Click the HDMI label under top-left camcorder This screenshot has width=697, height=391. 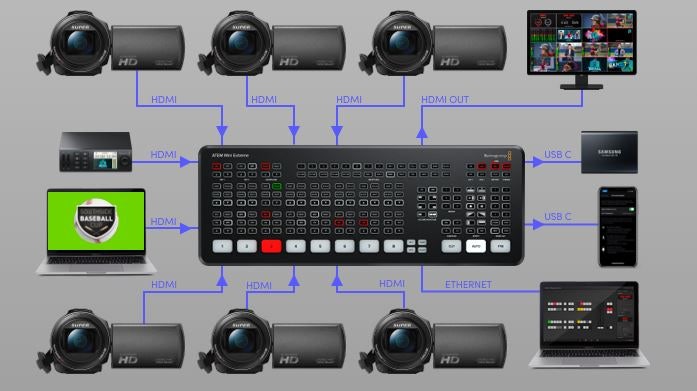164,100
